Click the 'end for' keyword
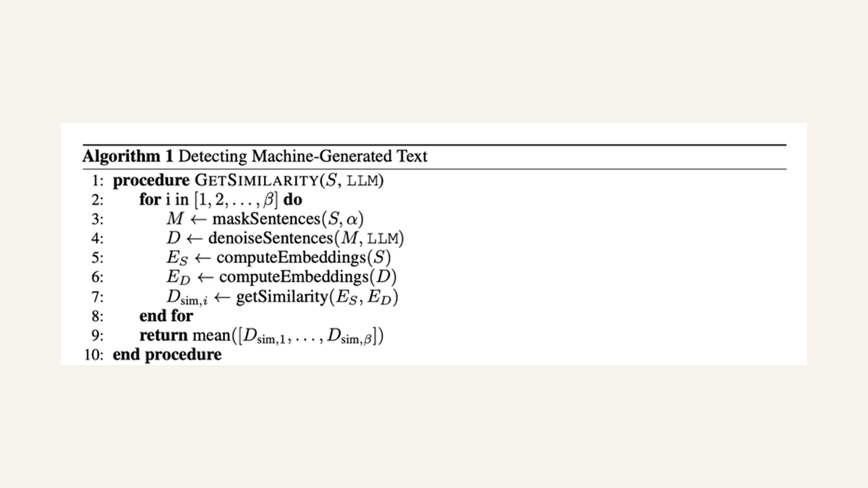The width and height of the screenshot is (868, 488). (x=166, y=316)
